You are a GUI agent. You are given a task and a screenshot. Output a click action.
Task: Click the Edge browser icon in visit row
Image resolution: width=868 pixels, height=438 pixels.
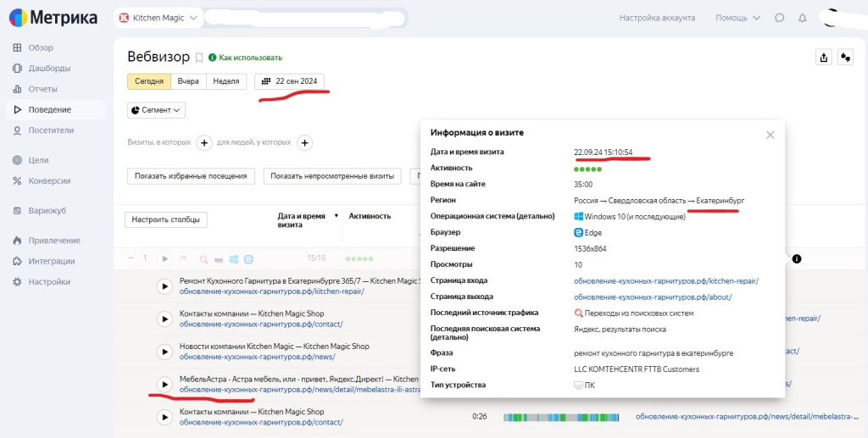248,259
